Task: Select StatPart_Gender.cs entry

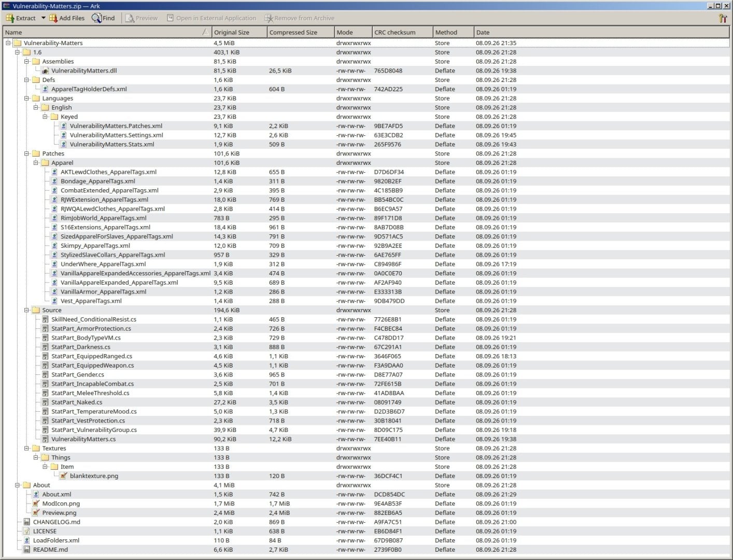Action: coord(77,375)
